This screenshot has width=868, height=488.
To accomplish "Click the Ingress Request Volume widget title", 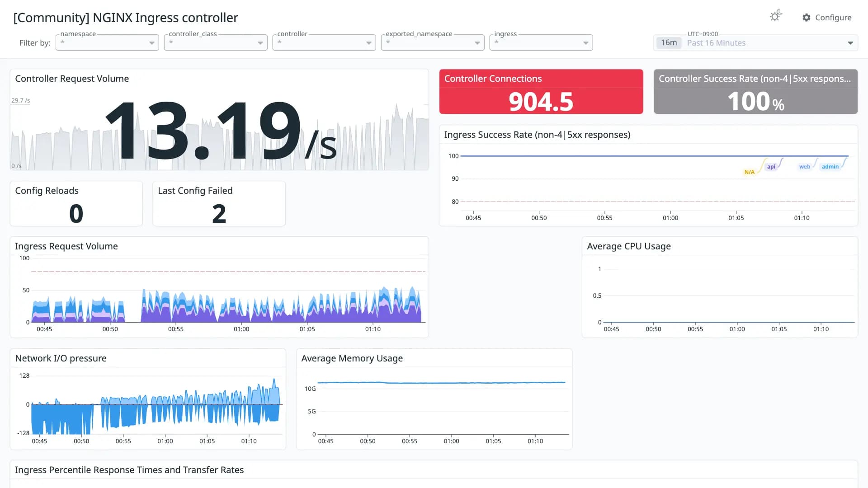I will tap(66, 246).
